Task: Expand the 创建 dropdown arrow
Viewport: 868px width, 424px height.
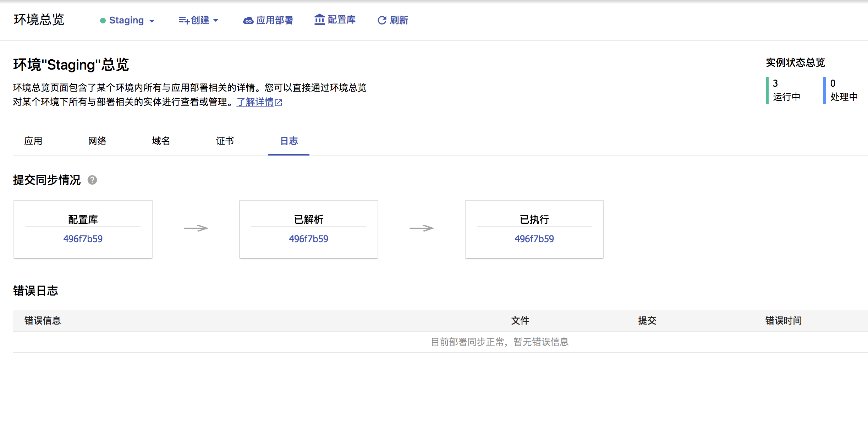Action: [x=216, y=21]
